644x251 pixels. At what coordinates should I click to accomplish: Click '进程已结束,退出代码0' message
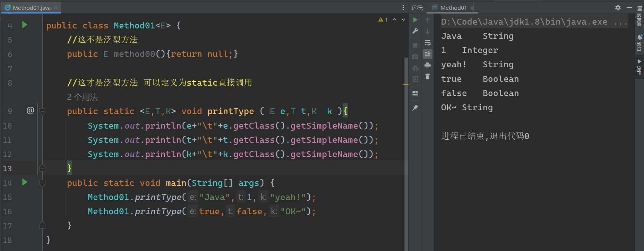[x=485, y=136]
